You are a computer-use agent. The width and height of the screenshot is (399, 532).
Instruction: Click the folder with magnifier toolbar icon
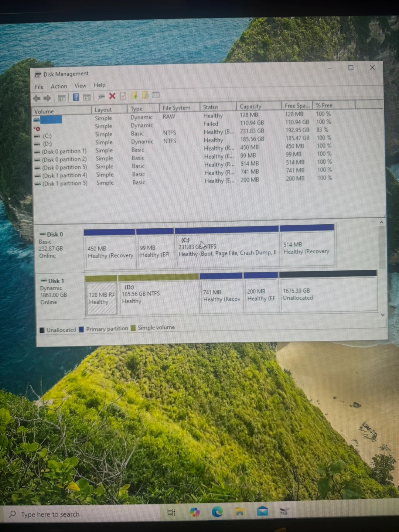click(145, 95)
